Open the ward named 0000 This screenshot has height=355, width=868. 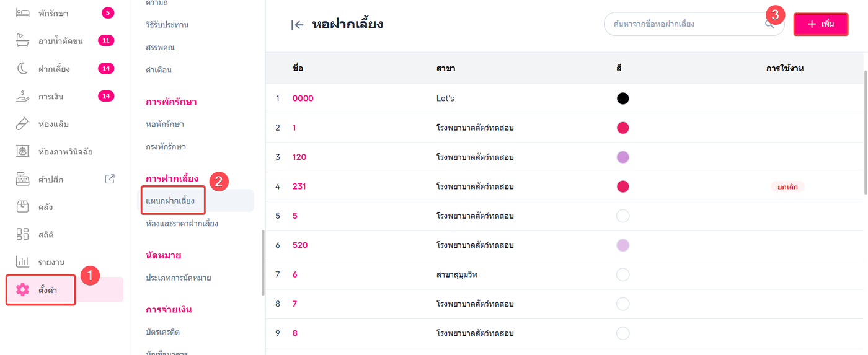[x=303, y=99]
